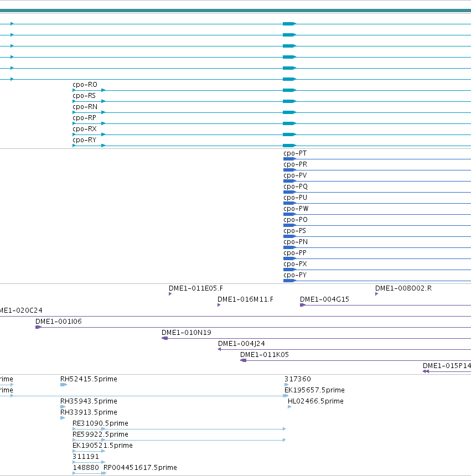Click the purple arrowhead under DME1-004G15

coord(303,305)
